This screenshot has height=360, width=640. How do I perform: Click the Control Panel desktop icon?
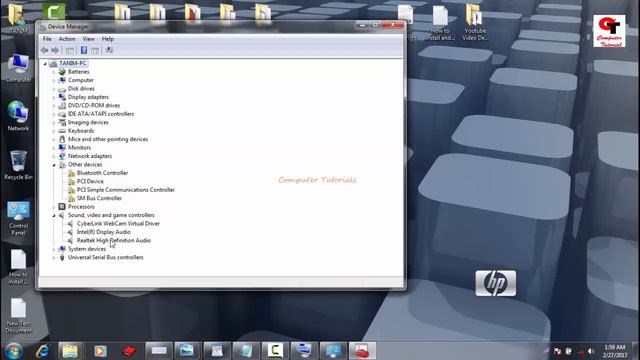tap(18, 218)
